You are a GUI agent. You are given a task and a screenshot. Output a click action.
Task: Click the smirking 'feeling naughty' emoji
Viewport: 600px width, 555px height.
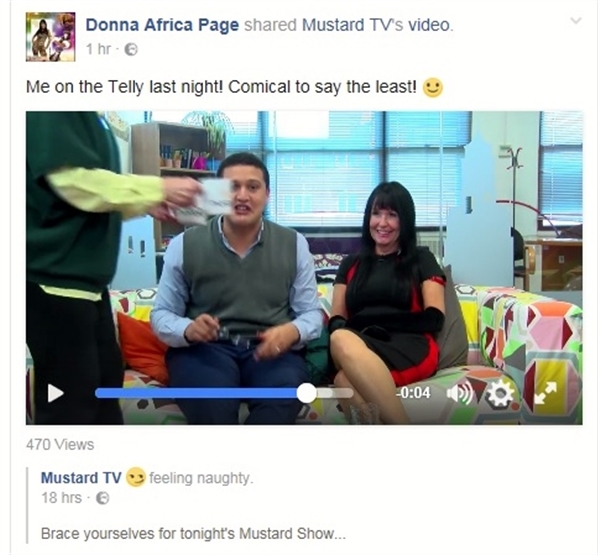coord(135,477)
